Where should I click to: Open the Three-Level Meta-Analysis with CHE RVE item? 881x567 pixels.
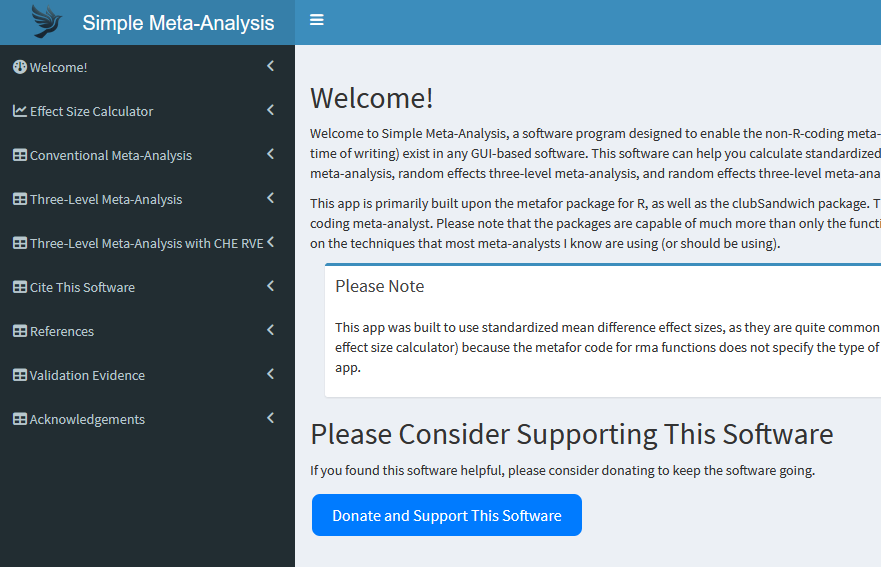click(146, 243)
